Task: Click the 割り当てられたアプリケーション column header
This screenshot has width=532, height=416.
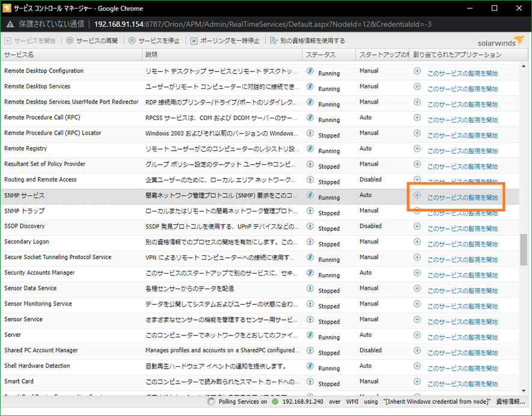Action: 468,55
